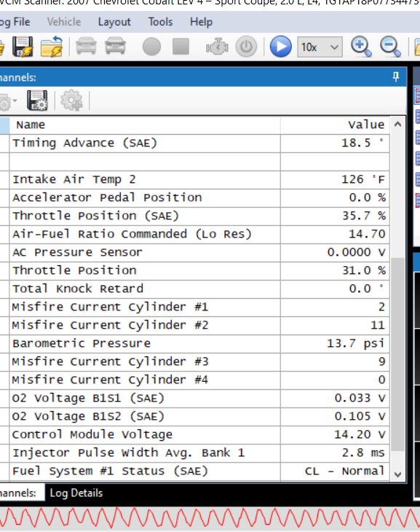
Task: Click the zoom out magnifier icon
Action: [x=390, y=47]
